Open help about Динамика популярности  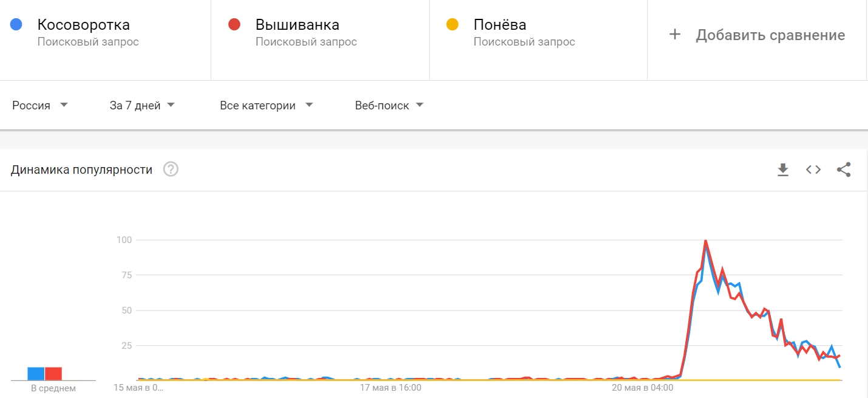(x=171, y=169)
